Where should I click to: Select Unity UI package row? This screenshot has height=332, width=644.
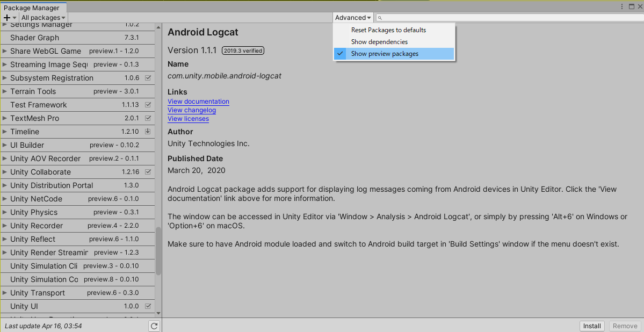coord(77,306)
